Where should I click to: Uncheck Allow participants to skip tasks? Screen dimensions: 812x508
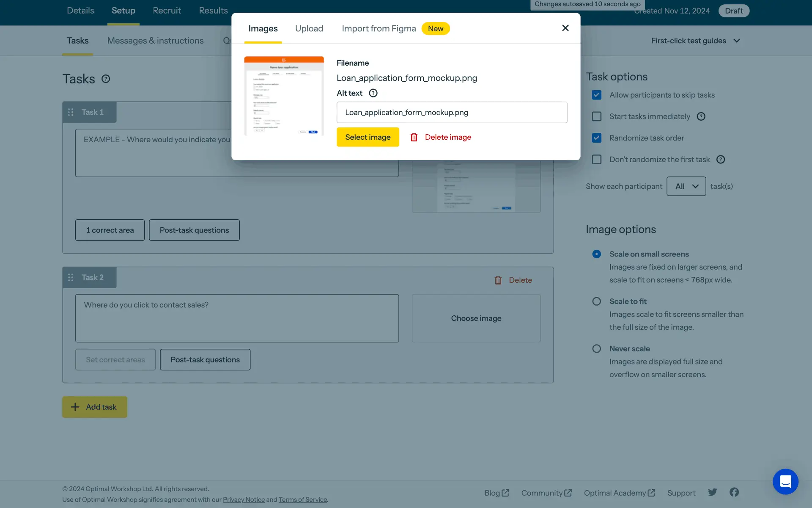click(x=596, y=95)
